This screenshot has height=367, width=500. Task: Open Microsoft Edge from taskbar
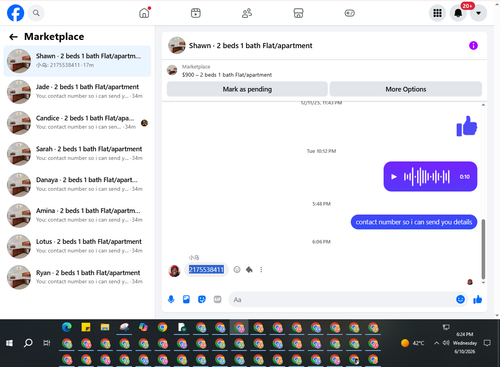click(x=67, y=327)
